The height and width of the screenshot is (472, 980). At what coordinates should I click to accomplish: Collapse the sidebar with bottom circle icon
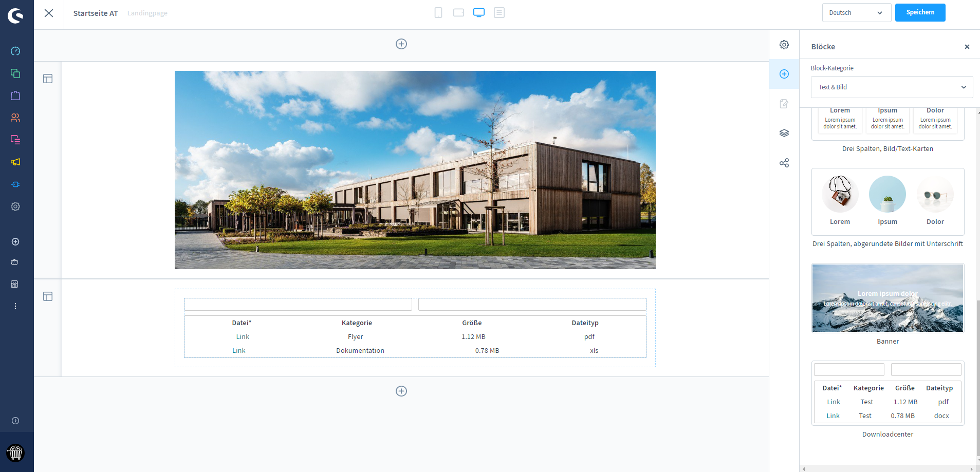point(15,421)
